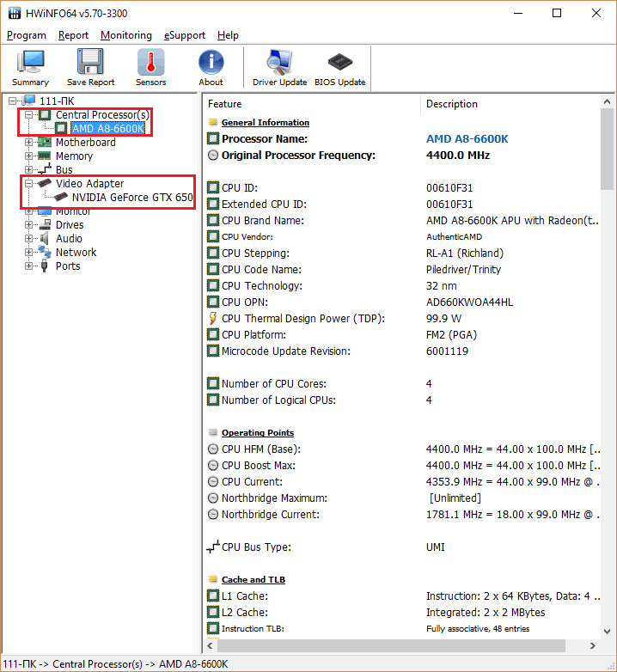617x672 pixels.
Task: Click the horizontal scrollbar right arrow
Action: 593,645
